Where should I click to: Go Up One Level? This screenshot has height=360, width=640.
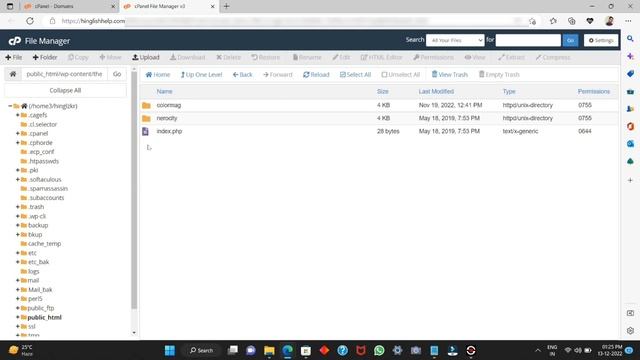pyautogui.click(x=201, y=75)
